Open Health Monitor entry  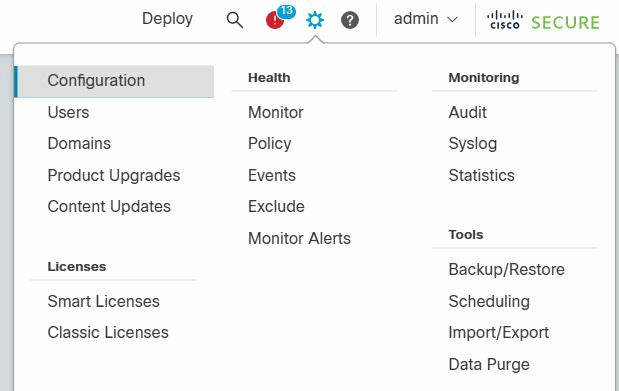[276, 112]
